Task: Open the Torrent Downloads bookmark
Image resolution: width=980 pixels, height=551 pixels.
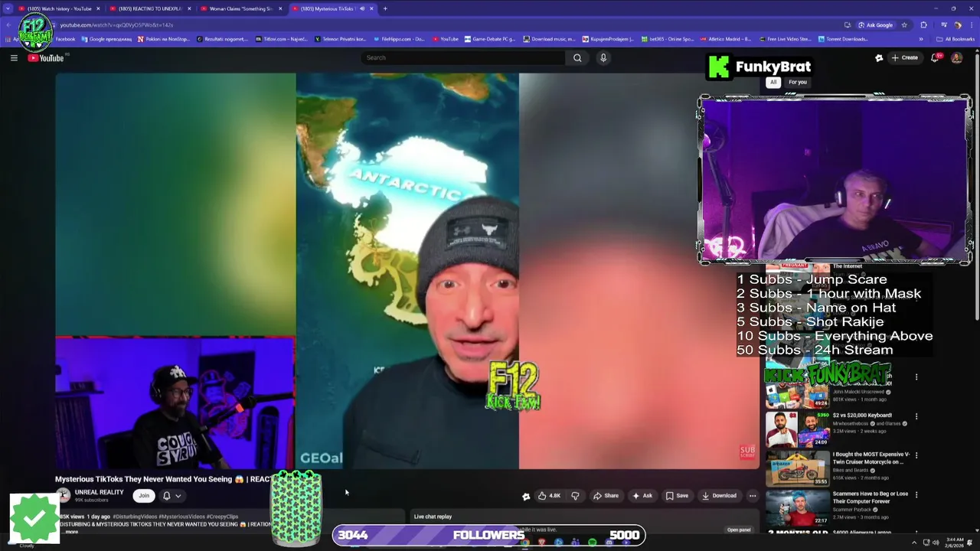Action: click(843, 39)
